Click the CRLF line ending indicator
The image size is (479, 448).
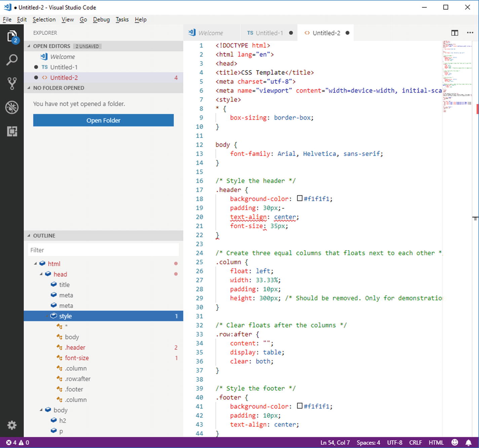[415, 442]
